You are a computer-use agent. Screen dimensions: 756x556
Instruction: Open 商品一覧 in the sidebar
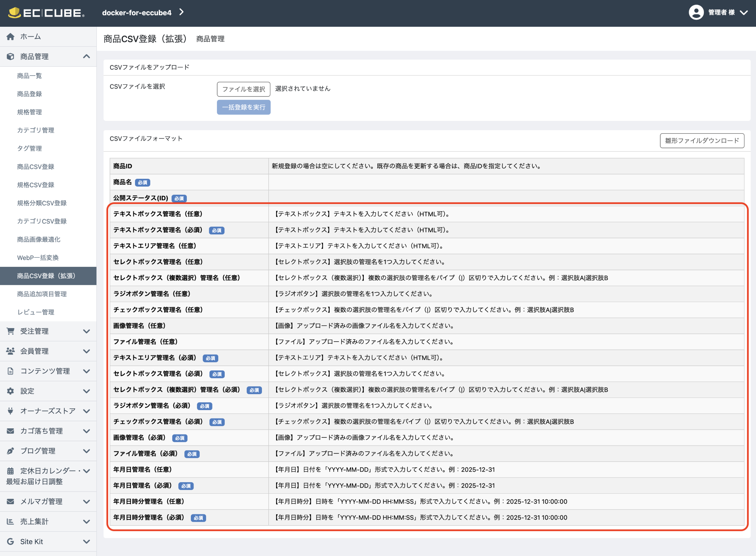pyautogui.click(x=48, y=76)
